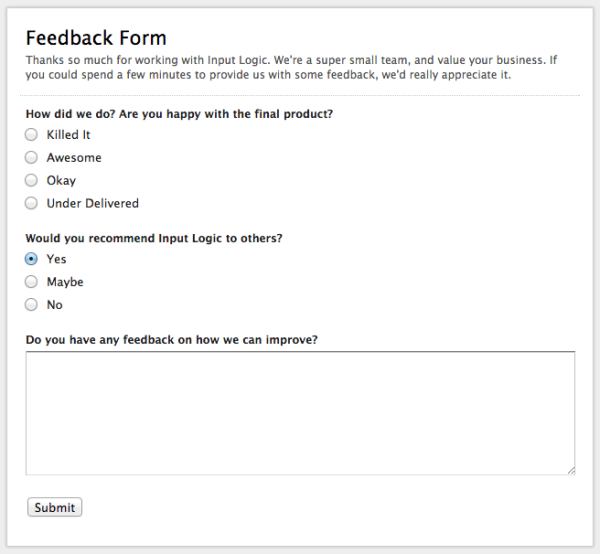Click the 'Killed It' label text
The image size is (600, 554).
click(69, 135)
